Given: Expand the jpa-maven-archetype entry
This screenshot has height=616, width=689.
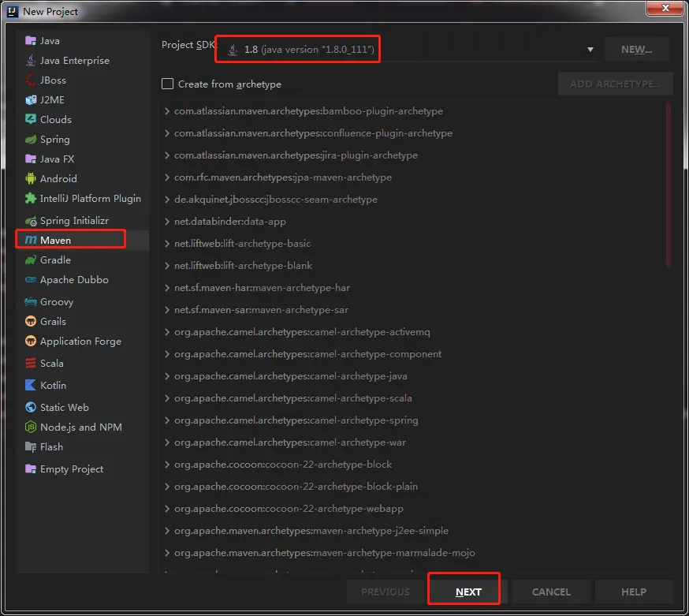Looking at the screenshot, I should [x=167, y=177].
